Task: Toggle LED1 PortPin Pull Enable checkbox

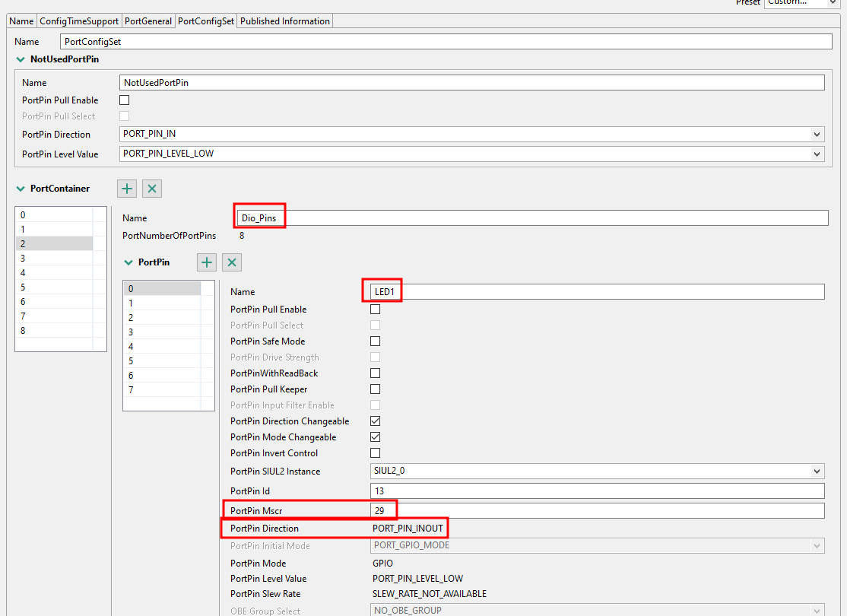Action: 375,309
